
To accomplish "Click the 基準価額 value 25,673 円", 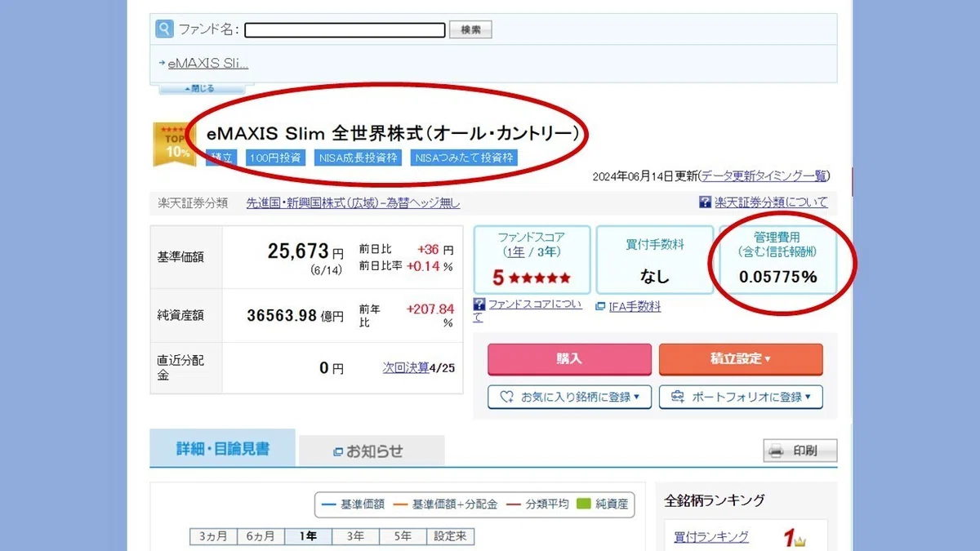I will point(305,251).
